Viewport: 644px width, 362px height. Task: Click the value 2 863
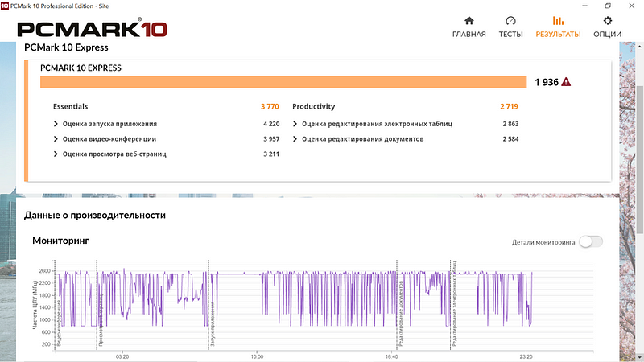point(510,124)
